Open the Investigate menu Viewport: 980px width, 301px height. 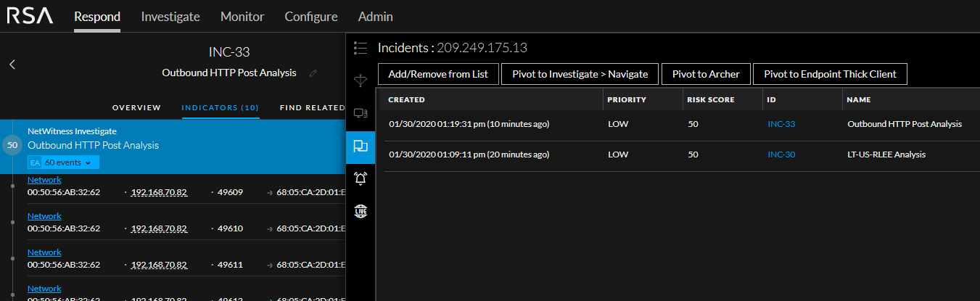tap(170, 17)
